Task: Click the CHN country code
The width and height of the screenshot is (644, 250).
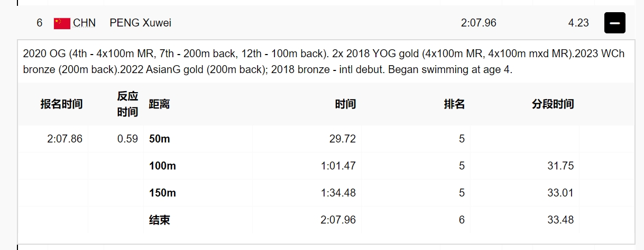Action: pyautogui.click(x=85, y=23)
